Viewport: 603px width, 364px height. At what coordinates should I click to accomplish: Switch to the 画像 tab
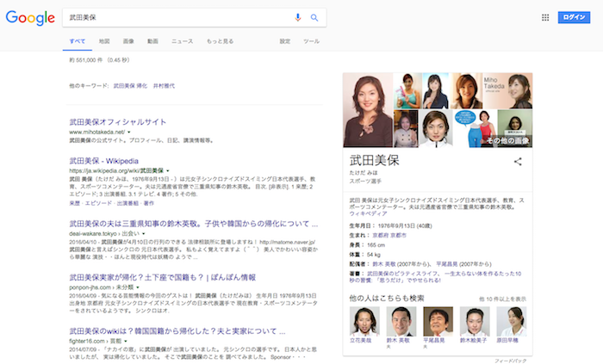(128, 41)
